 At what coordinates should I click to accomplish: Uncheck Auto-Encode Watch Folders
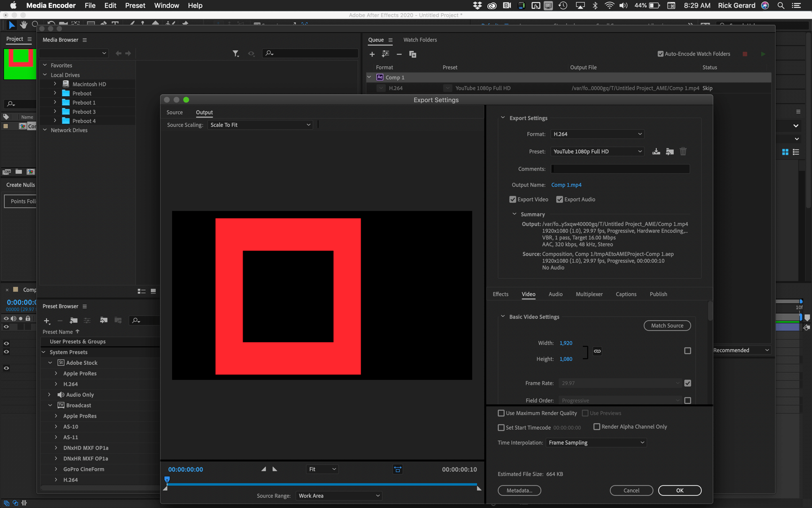(660, 54)
